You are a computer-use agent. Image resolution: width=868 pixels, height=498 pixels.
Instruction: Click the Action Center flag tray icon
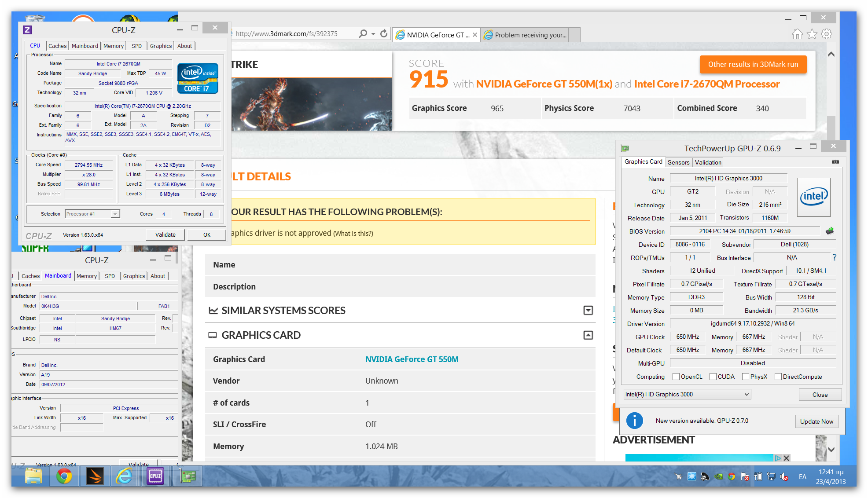point(745,476)
